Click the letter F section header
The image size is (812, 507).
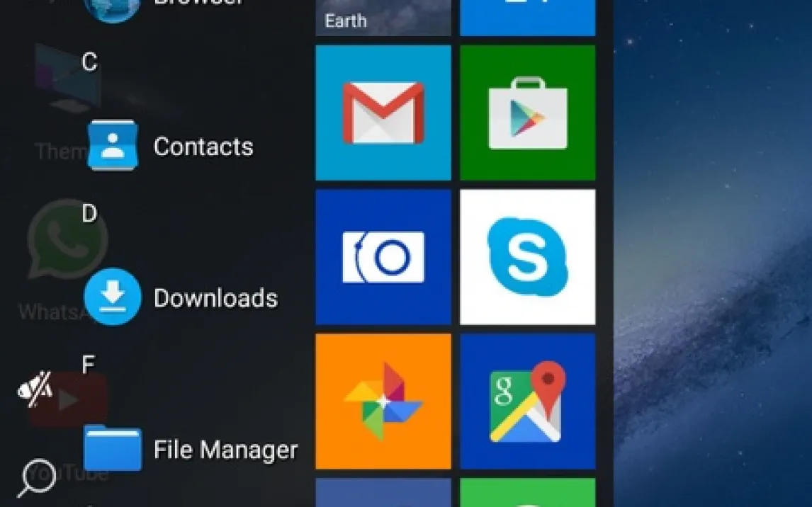(x=89, y=365)
